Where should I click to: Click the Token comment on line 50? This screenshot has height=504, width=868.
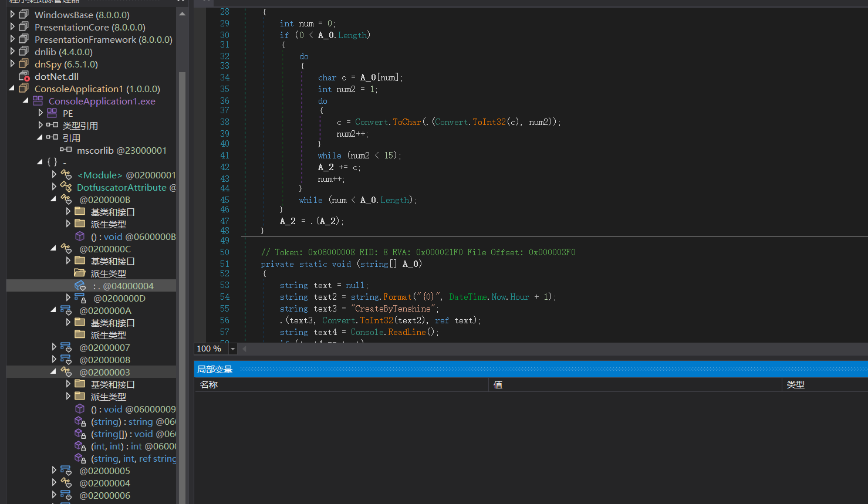coord(418,252)
